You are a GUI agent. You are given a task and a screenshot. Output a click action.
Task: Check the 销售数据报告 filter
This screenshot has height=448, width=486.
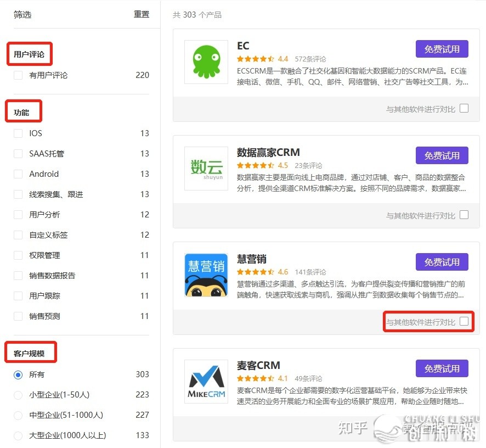click(x=18, y=276)
